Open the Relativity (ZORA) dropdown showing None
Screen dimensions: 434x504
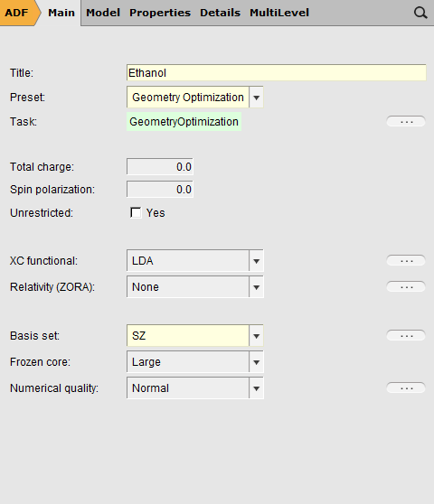[x=195, y=286]
